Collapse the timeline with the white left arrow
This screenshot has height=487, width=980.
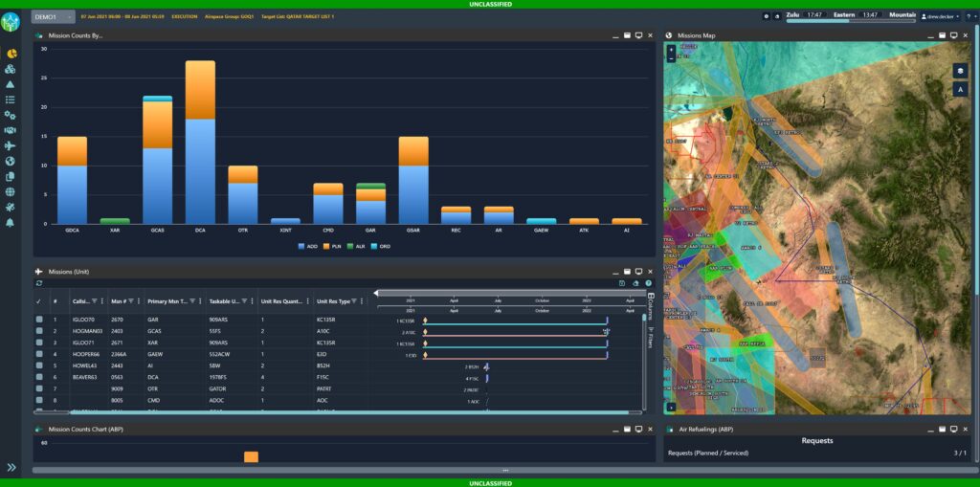(x=375, y=293)
